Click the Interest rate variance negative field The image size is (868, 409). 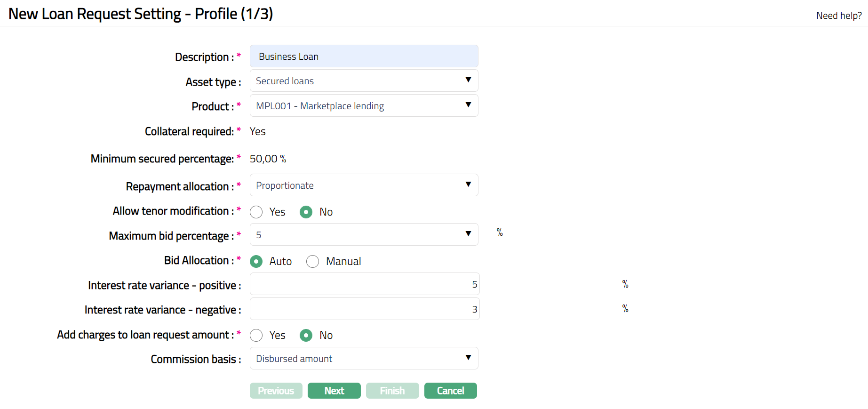(364, 309)
